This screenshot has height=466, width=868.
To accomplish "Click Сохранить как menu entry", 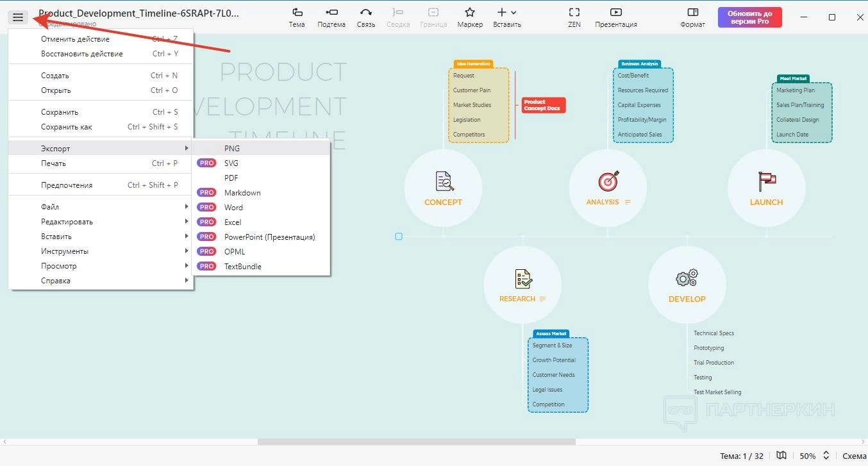I will (x=67, y=127).
